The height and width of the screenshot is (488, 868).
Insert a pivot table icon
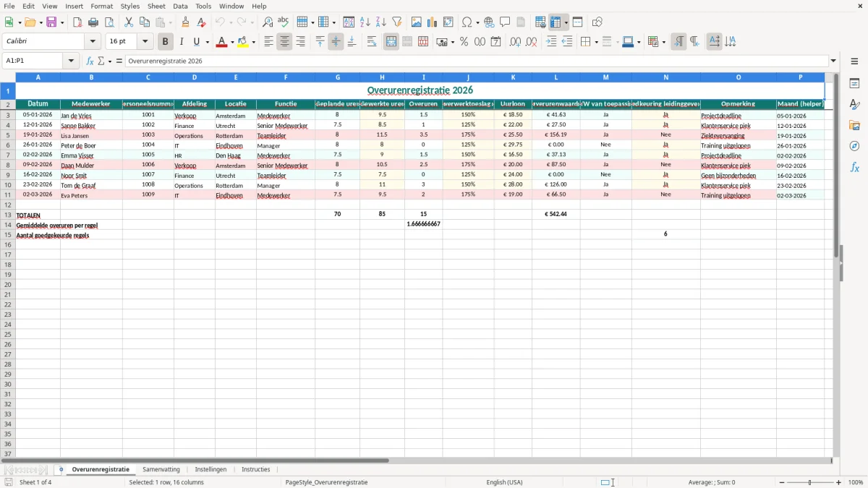tap(448, 22)
